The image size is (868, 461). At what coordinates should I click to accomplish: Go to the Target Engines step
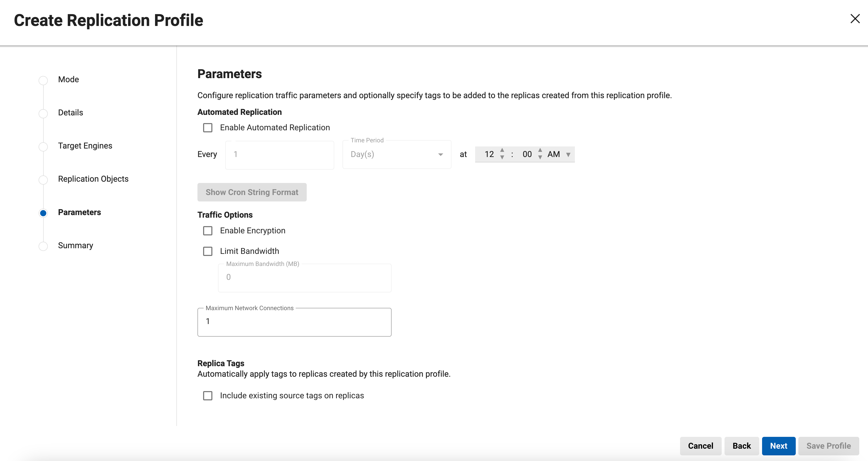[x=85, y=146]
